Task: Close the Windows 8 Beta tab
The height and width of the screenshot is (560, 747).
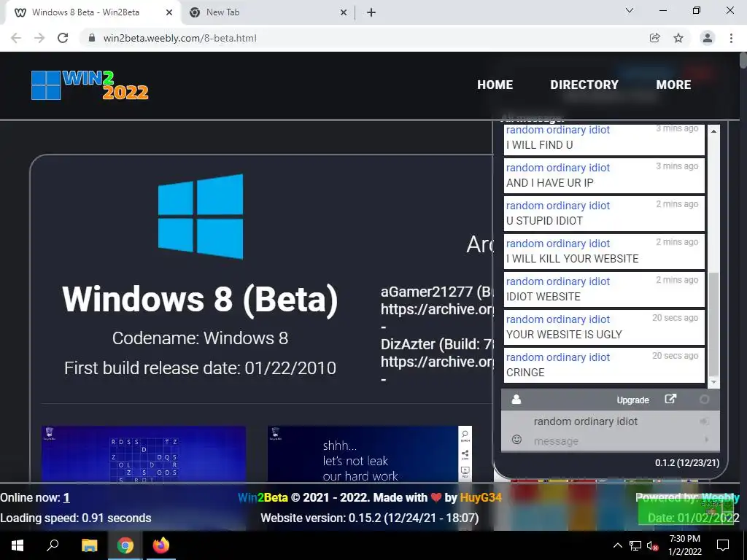Action: (x=169, y=13)
